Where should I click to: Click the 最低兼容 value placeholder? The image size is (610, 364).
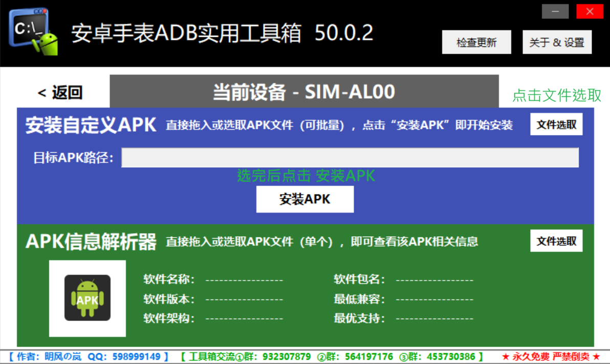point(434,300)
